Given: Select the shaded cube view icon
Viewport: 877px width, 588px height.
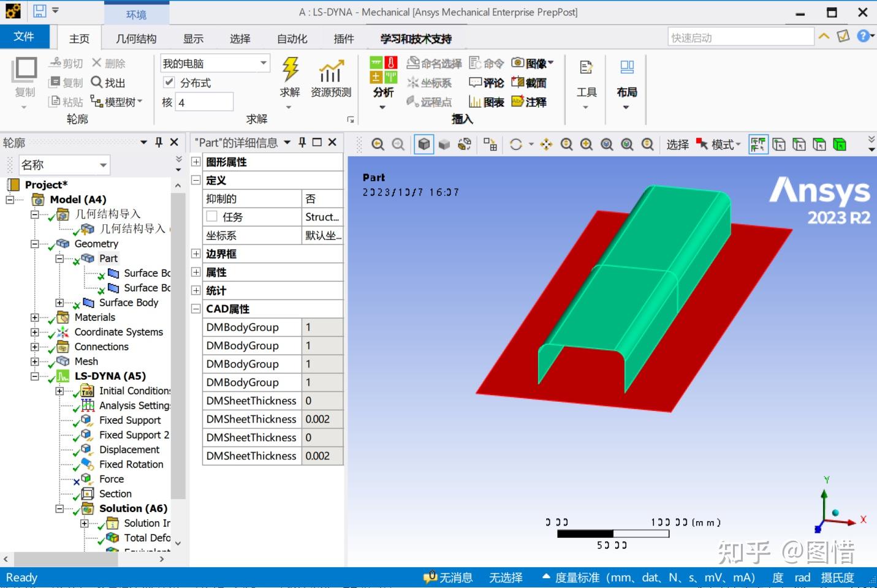Looking at the screenshot, I should click(x=423, y=144).
